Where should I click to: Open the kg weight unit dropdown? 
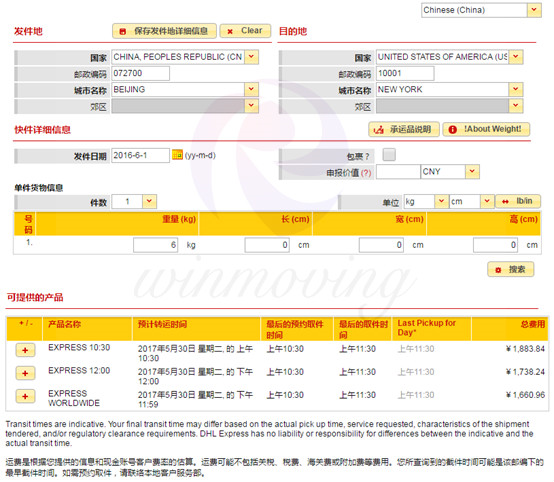pyautogui.click(x=426, y=202)
